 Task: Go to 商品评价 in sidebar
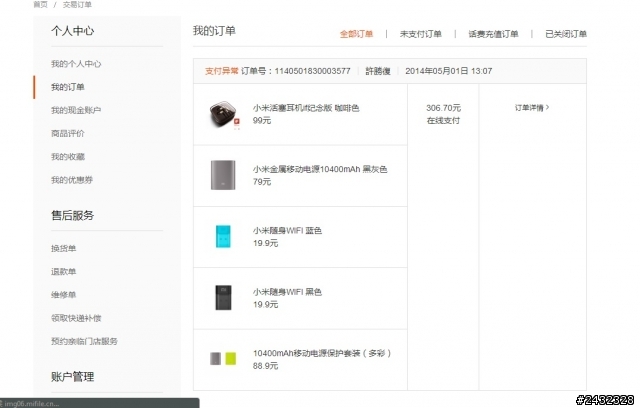pos(68,133)
